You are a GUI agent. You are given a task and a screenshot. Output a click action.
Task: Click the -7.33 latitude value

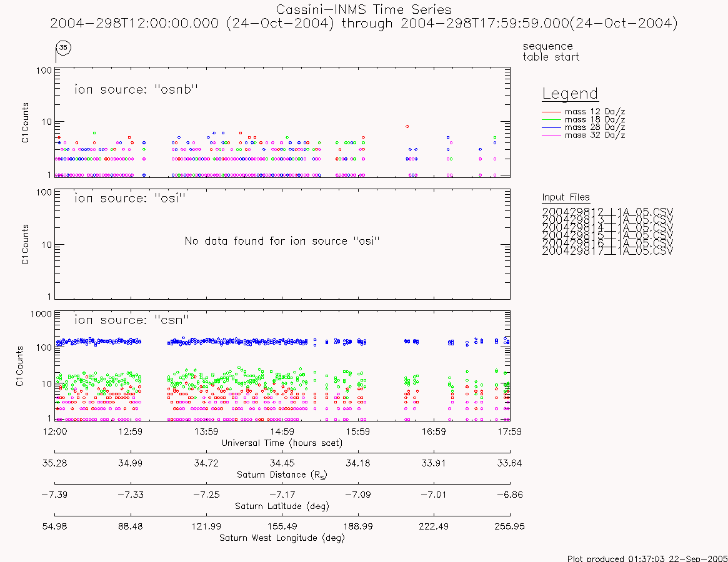(x=131, y=495)
